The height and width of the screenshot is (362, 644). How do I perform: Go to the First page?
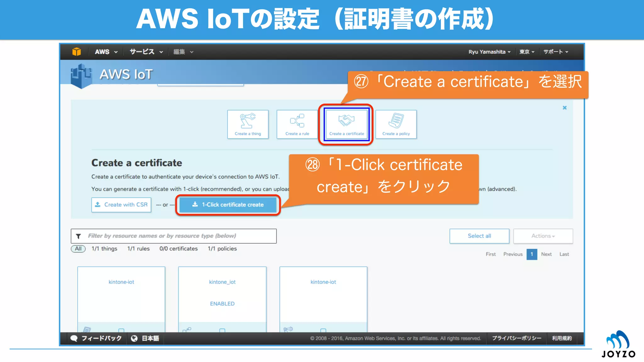coord(491,254)
